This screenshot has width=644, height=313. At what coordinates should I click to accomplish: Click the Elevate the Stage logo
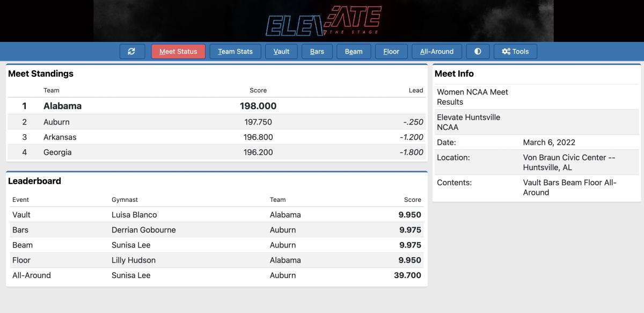[324, 21]
